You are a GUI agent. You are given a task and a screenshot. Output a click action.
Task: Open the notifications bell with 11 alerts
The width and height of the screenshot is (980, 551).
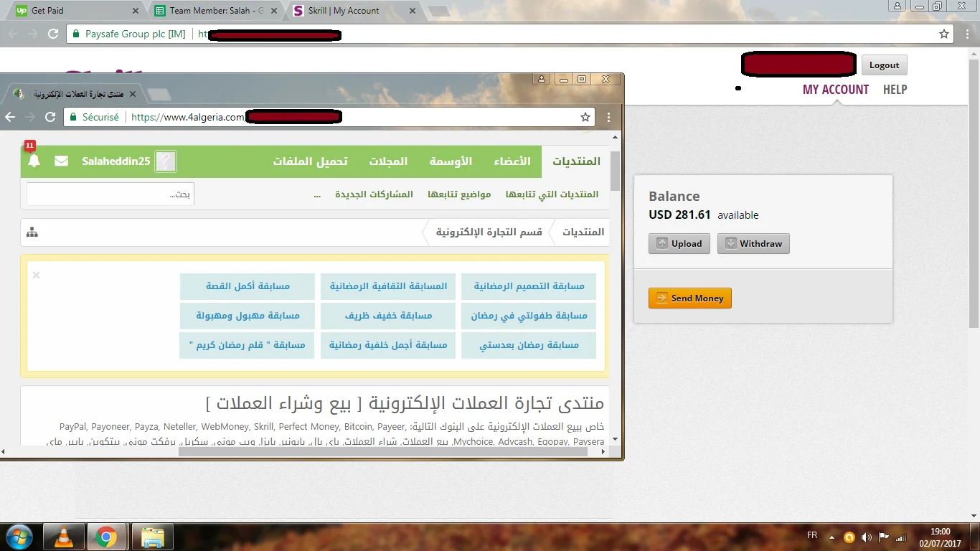coord(34,161)
